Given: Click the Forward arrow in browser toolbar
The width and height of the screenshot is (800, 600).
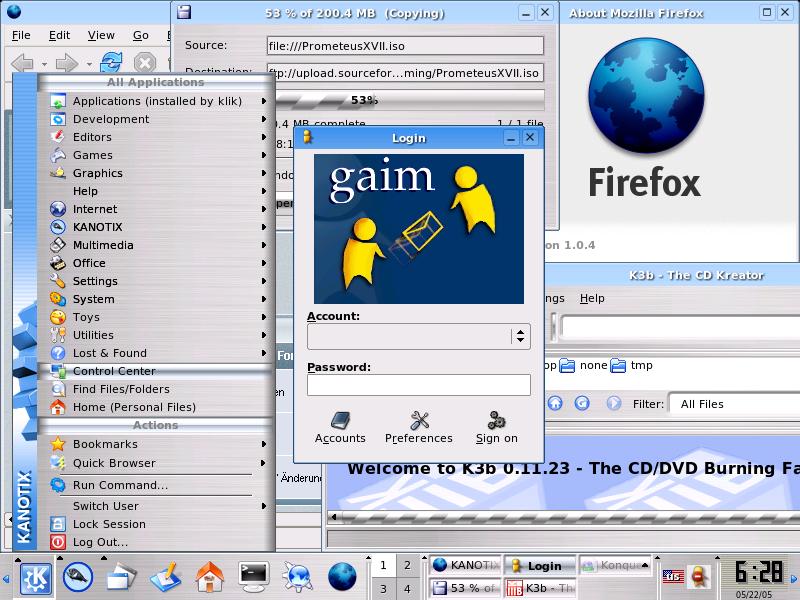Looking at the screenshot, I should click(67, 63).
